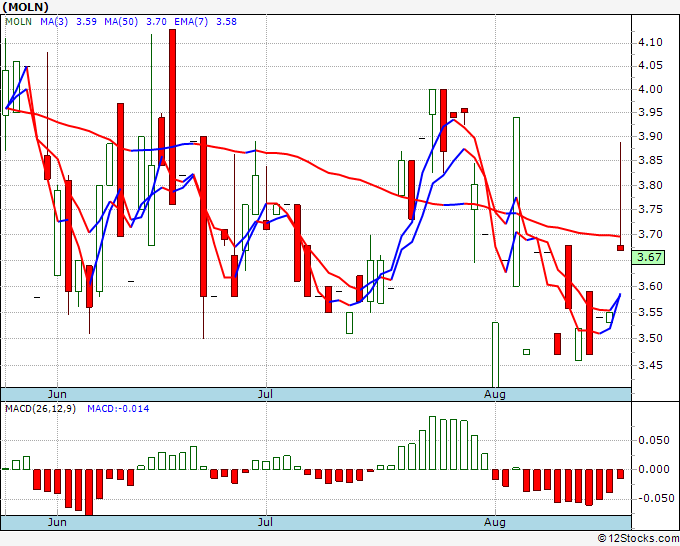Image resolution: width=680 pixels, height=546 pixels.
Task: Click the 3.55 price axis label
Action: (x=650, y=312)
